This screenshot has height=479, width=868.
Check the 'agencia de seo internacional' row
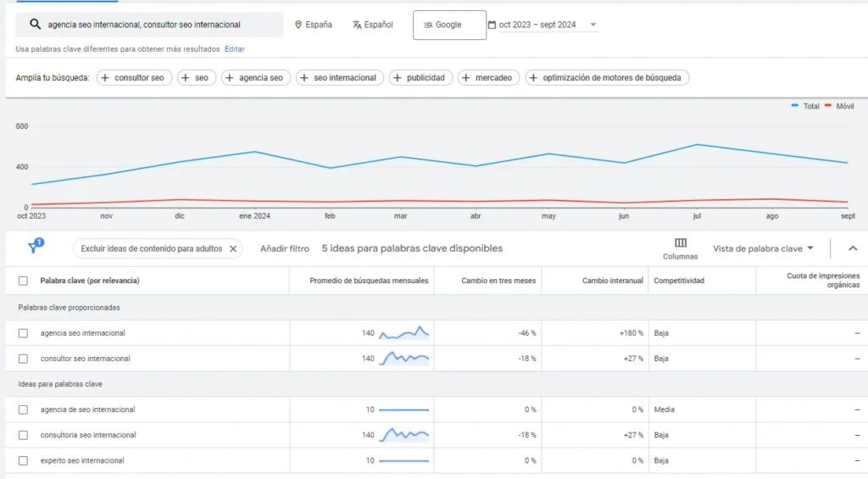(x=23, y=409)
